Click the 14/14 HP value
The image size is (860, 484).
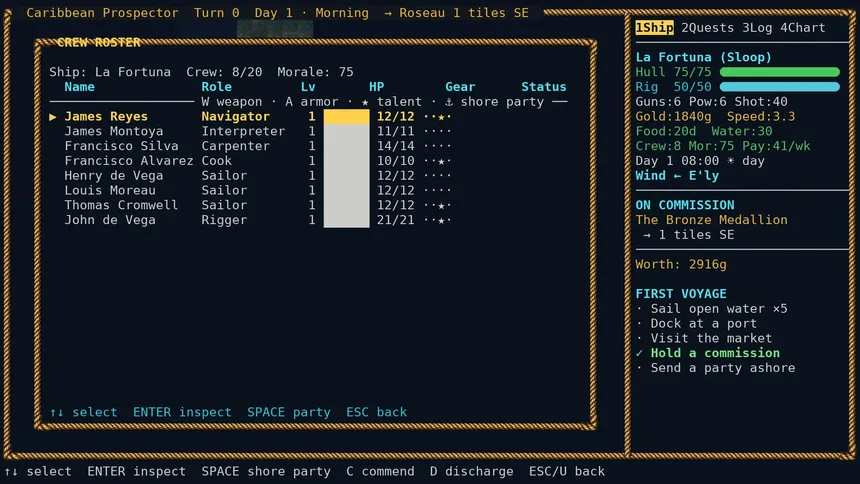[x=395, y=146]
